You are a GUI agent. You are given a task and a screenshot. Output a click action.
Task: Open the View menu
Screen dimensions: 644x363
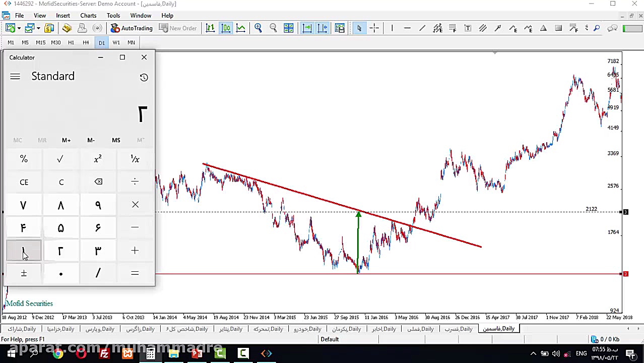click(40, 16)
